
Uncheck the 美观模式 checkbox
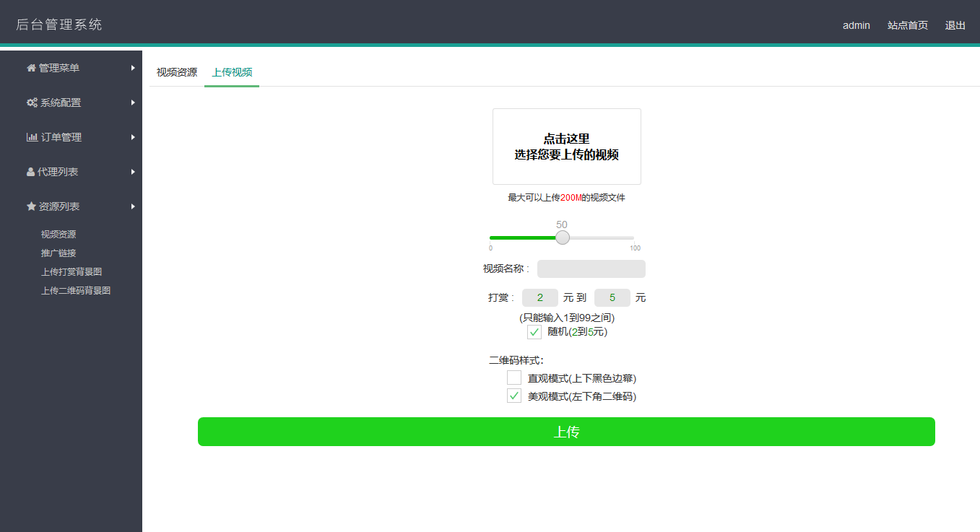(x=514, y=396)
